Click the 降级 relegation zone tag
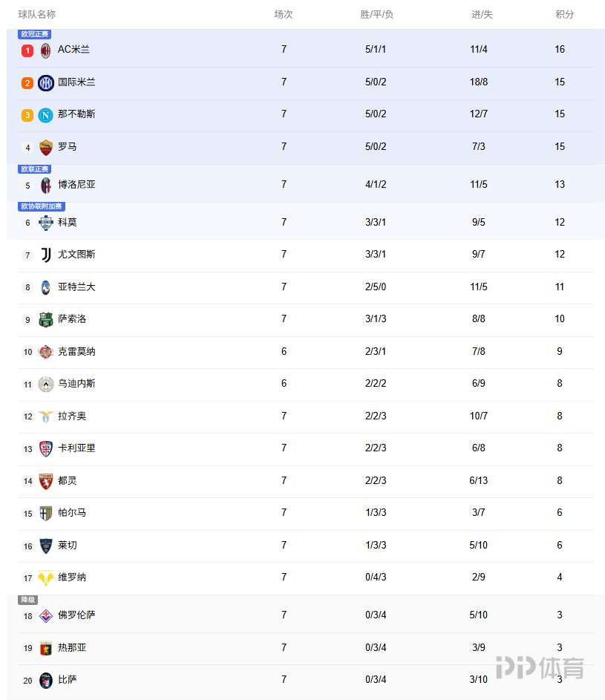Viewport: 605px width, 700px height. [27, 600]
